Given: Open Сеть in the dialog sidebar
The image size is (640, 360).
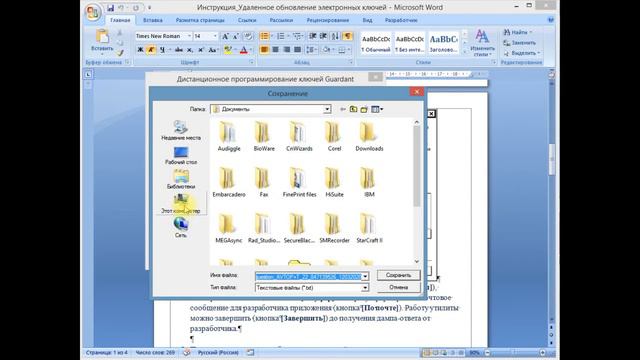Looking at the screenshot, I should pos(181,228).
